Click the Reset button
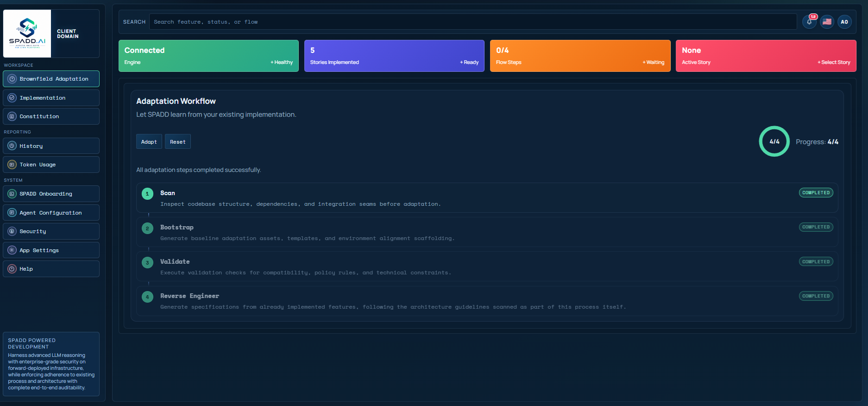Viewport: 868px width, 406px height. (x=177, y=142)
